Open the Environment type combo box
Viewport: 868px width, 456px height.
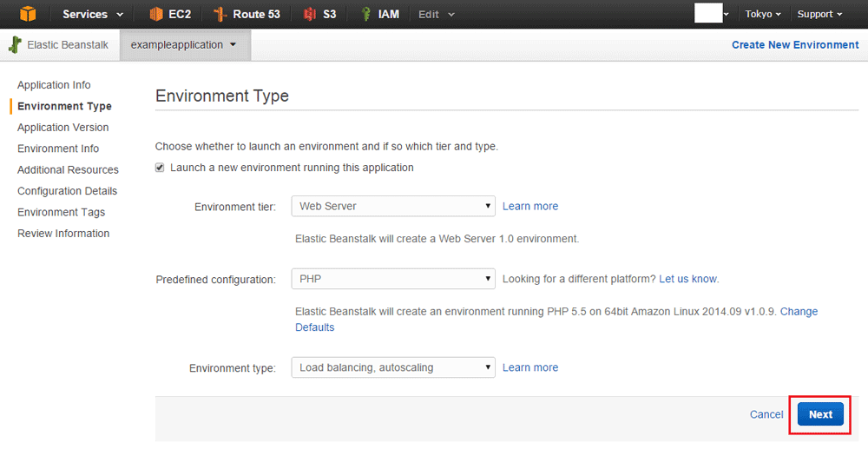pyautogui.click(x=393, y=367)
